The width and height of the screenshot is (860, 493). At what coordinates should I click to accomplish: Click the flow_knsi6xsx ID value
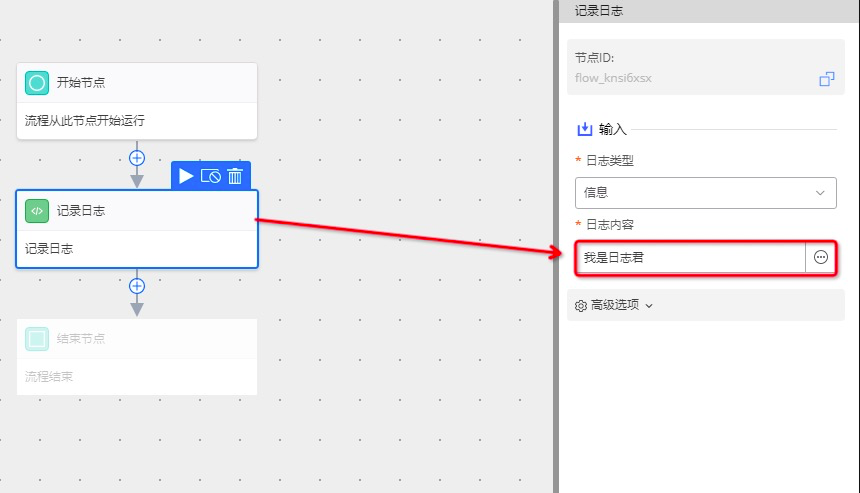click(613, 78)
